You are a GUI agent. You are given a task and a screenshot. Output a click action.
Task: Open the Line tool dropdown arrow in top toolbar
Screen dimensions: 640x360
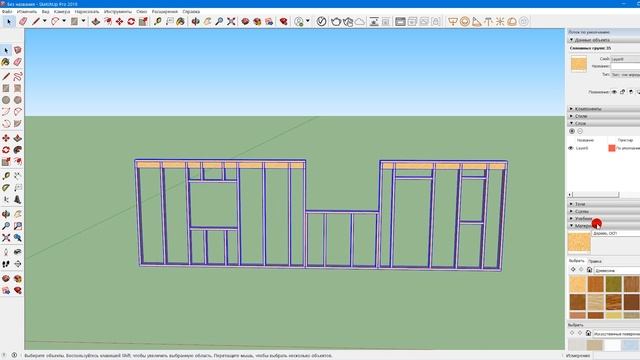[44, 21]
